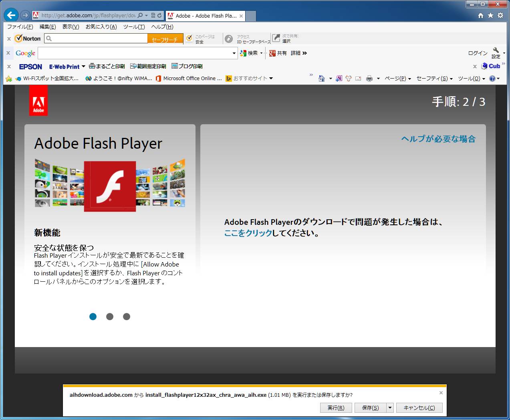Click into the Google toolbar search field
Screen dimensions: 510x420
tap(135, 53)
